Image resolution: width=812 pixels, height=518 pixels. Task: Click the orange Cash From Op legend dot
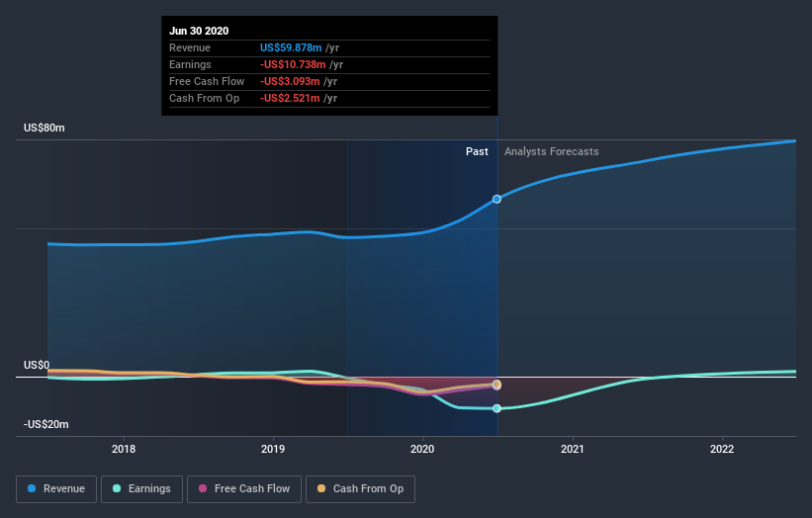[x=321, y=488]
